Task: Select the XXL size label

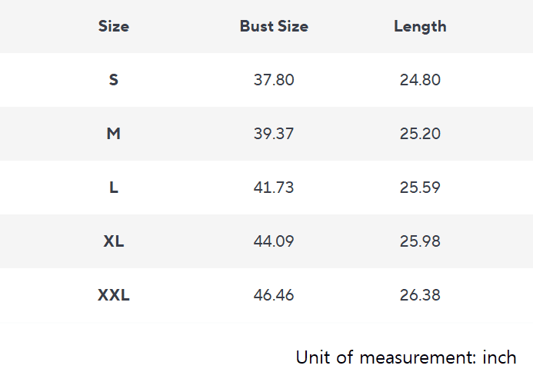Action: (114, 295)
